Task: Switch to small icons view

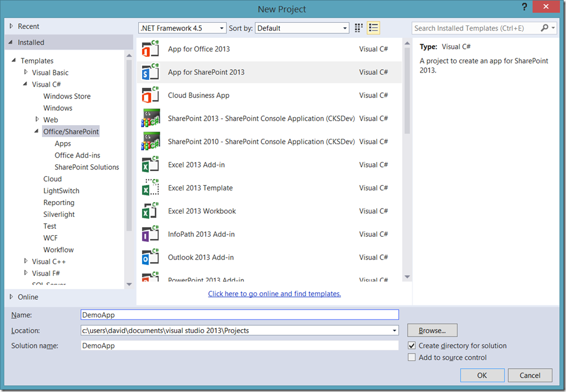Action: click(x=359, y=28)
